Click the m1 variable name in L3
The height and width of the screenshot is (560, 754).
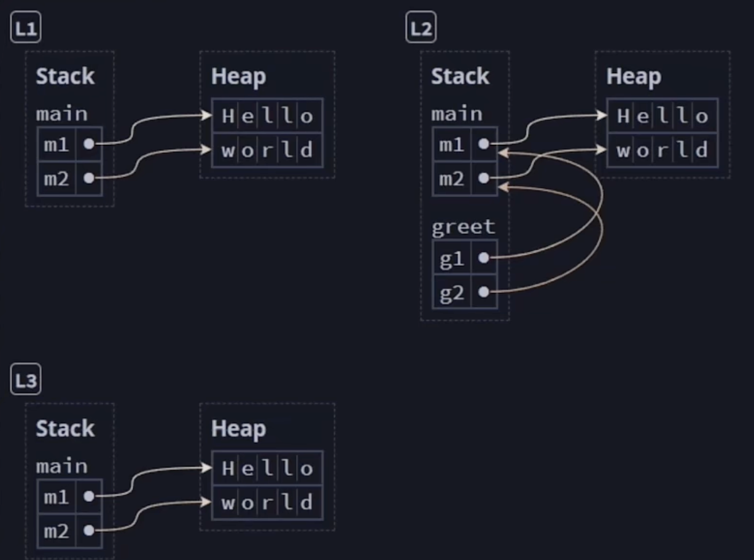[56, 497]
